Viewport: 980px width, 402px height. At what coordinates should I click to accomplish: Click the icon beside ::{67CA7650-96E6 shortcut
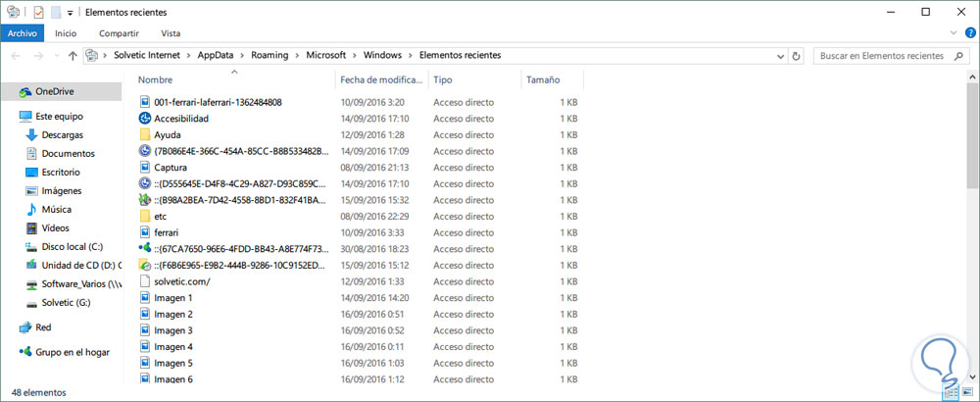pyautogui.click(x=145, y=249)
